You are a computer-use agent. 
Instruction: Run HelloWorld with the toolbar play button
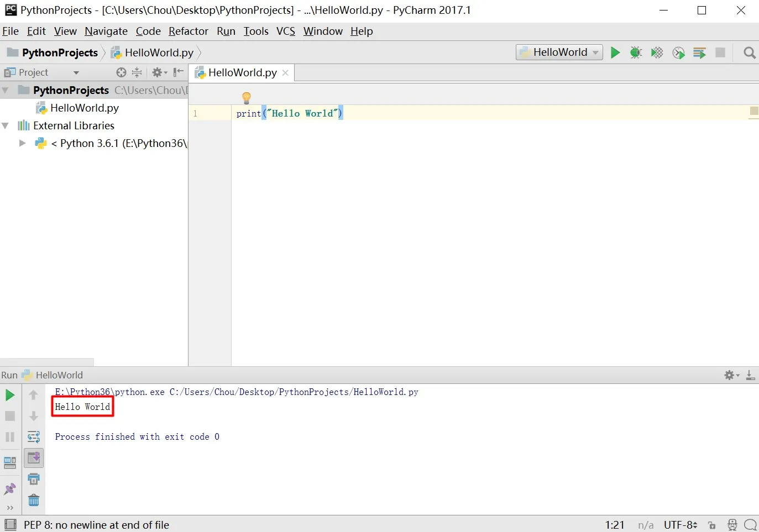[x=615, y=52]
